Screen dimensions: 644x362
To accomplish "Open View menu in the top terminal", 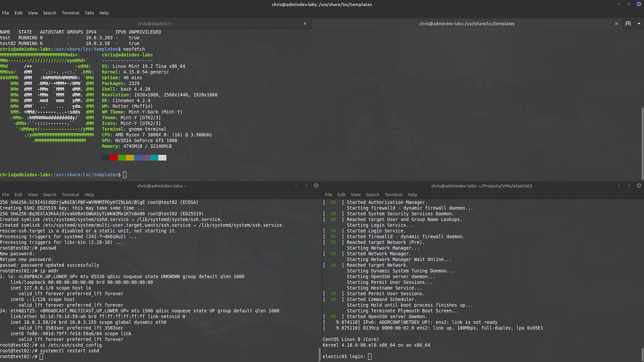I will pos(33,13).
